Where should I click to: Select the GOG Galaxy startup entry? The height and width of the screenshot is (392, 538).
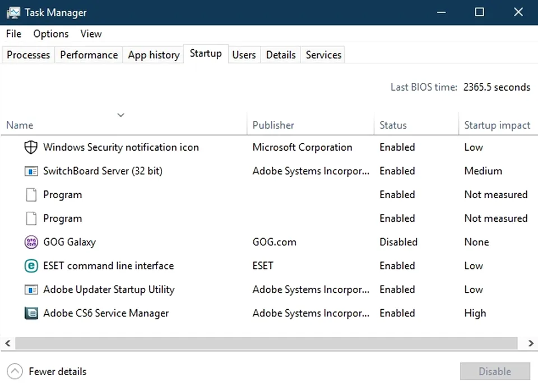pyautogui.click(x=269, y=242)
